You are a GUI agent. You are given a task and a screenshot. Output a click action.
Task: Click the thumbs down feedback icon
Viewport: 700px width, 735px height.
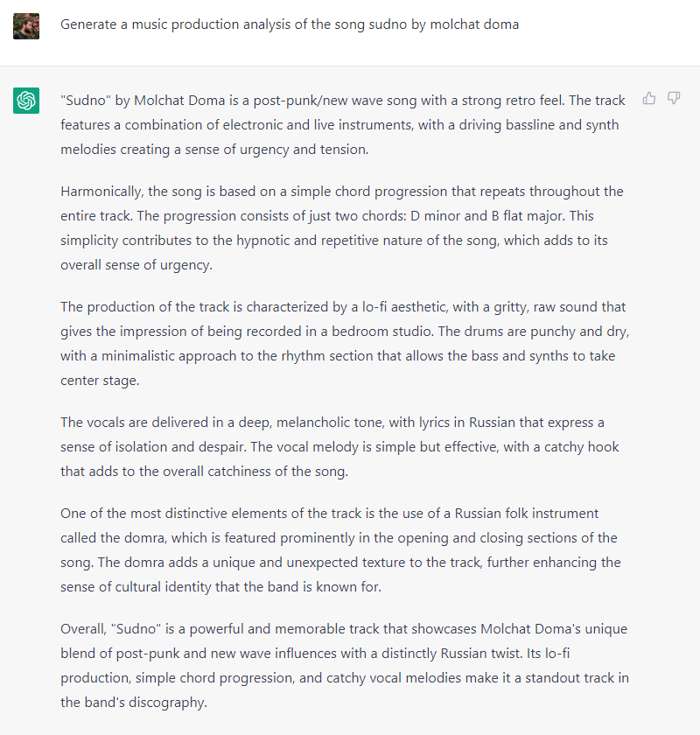pyautogui.click(x=674, y=98)
